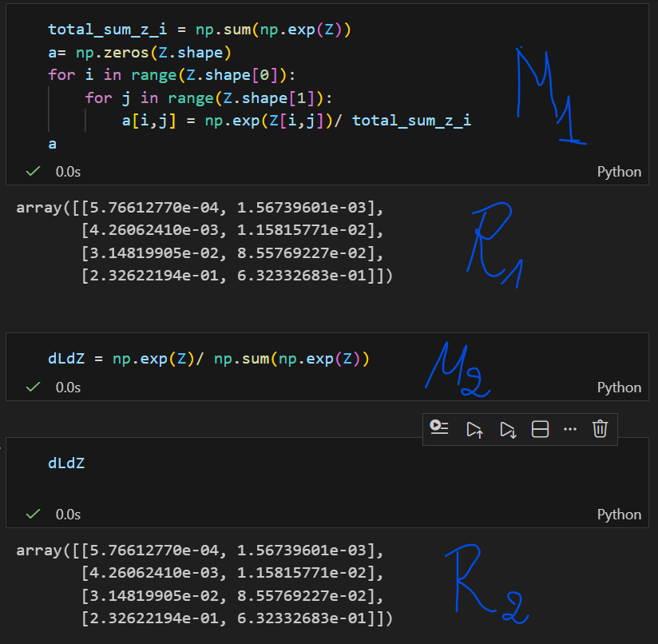
Task: Click the lone 'a' at first cell's end
Action: click(x=52, y=144)
